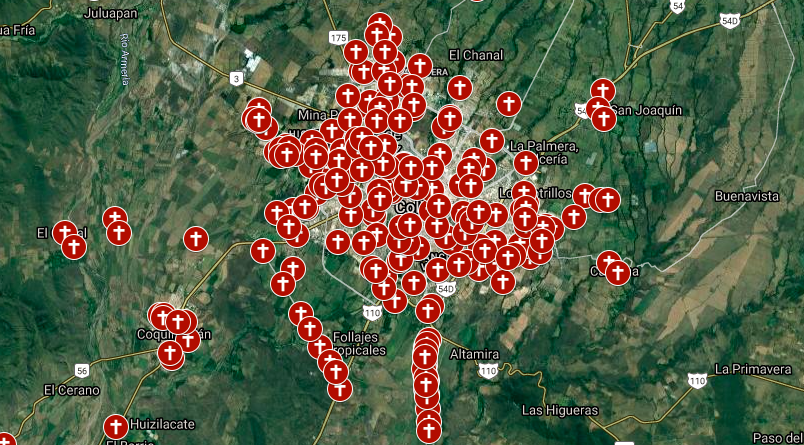Open the Las Higueras place label
Image resolution: width=804 pixels, height=445 pixels.
(560, 411)
